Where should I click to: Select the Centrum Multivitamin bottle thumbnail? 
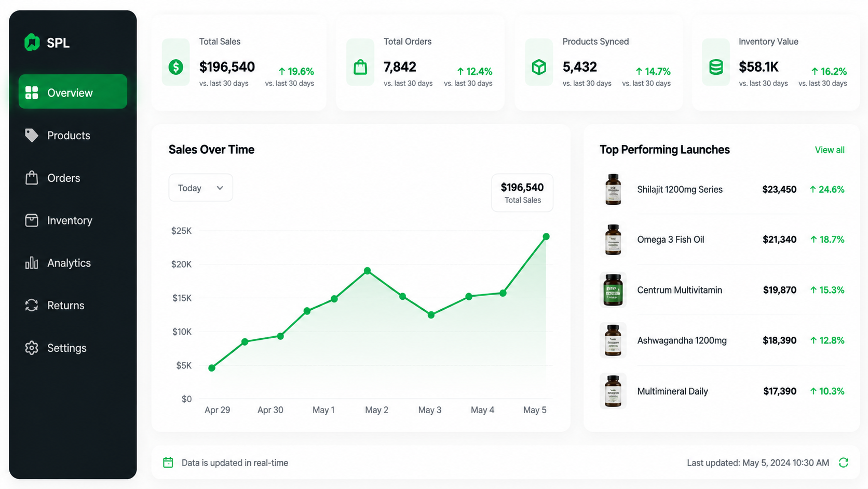coord(613,290)
